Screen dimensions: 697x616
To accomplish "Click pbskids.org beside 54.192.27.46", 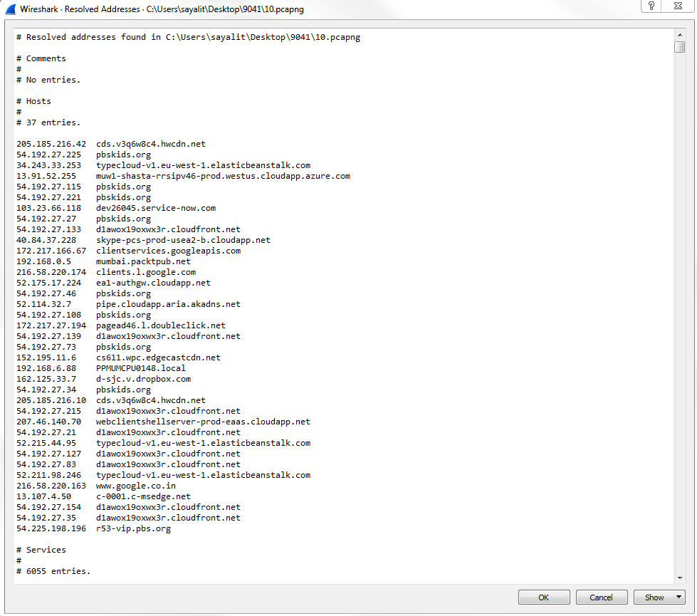I will 124,293.
